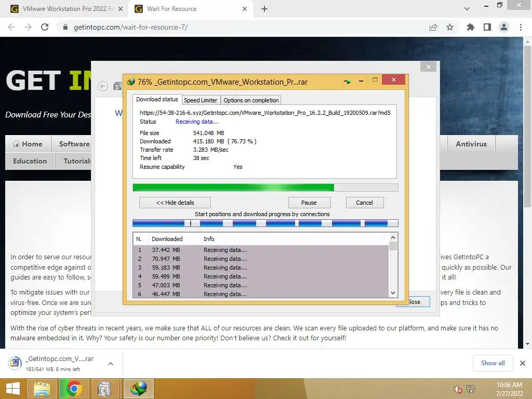Click the tab search chevron in the Chrome title bar
The image size is (532, 399).
(467, 9)
